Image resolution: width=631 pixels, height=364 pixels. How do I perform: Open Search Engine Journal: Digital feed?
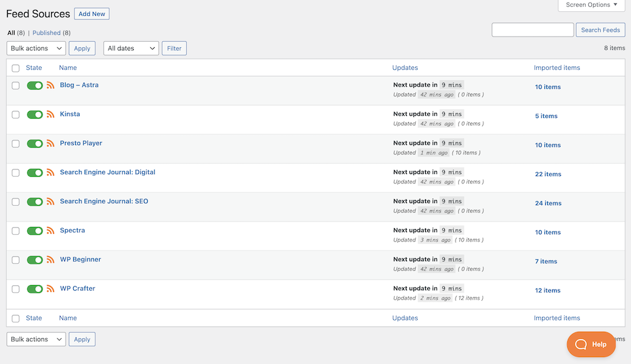click(107, 172)
